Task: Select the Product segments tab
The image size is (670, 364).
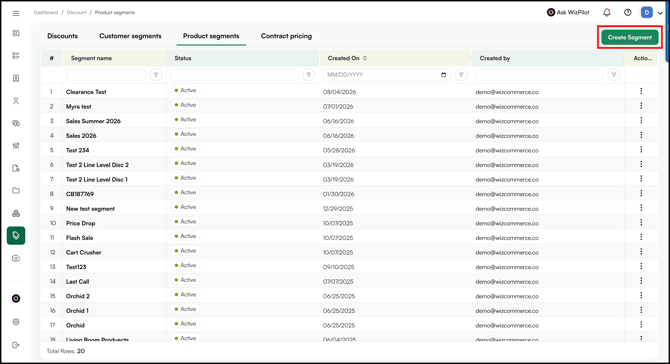Action: click(x=211, y=36)
